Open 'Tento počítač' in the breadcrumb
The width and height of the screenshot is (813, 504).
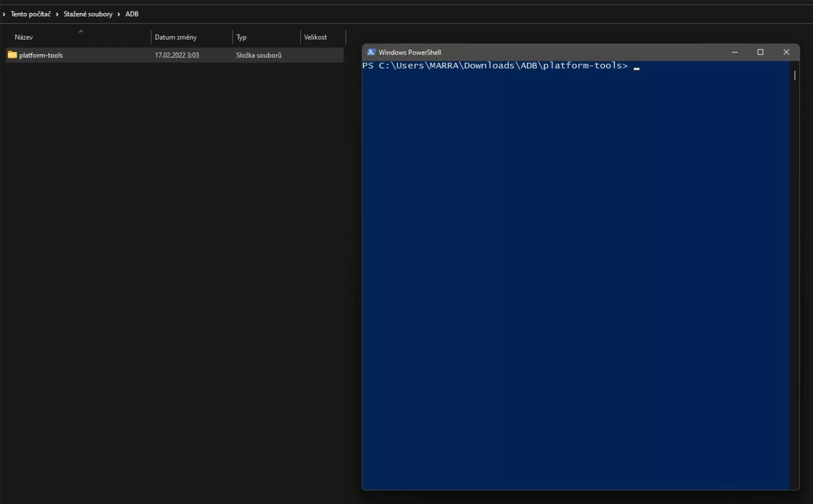pos(31,14)
